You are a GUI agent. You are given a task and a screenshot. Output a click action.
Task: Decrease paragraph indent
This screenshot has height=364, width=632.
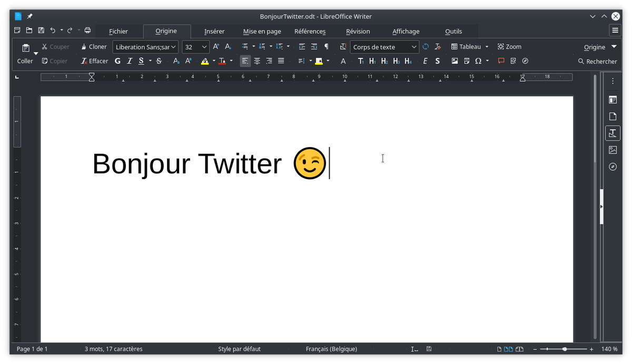(314, 47)
